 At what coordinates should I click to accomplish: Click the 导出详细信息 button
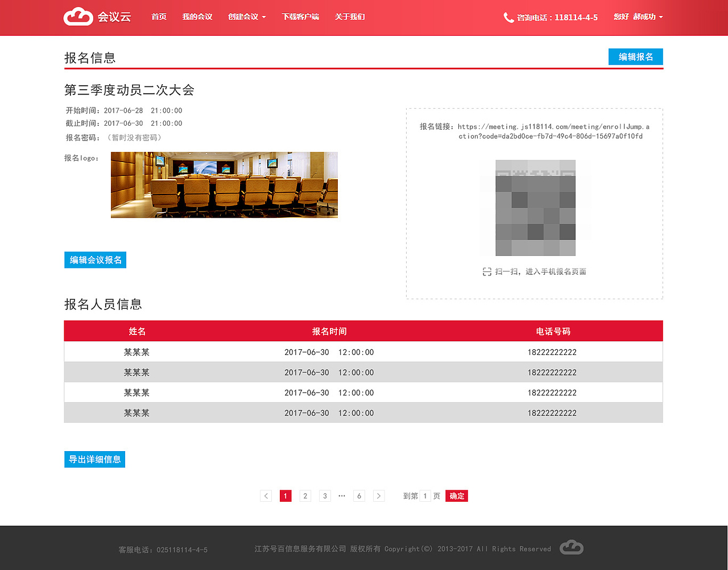[x=94, y=459]
